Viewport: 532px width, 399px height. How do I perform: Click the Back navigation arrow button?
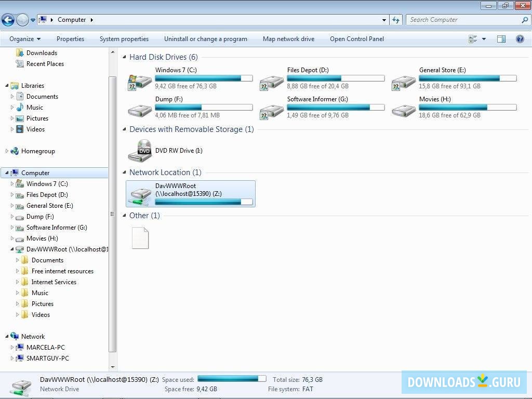pos(8,20)
